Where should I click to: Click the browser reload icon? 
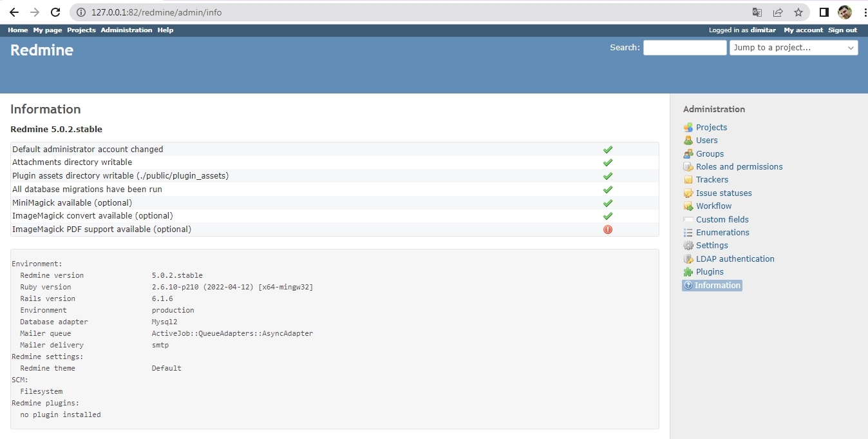55,12
